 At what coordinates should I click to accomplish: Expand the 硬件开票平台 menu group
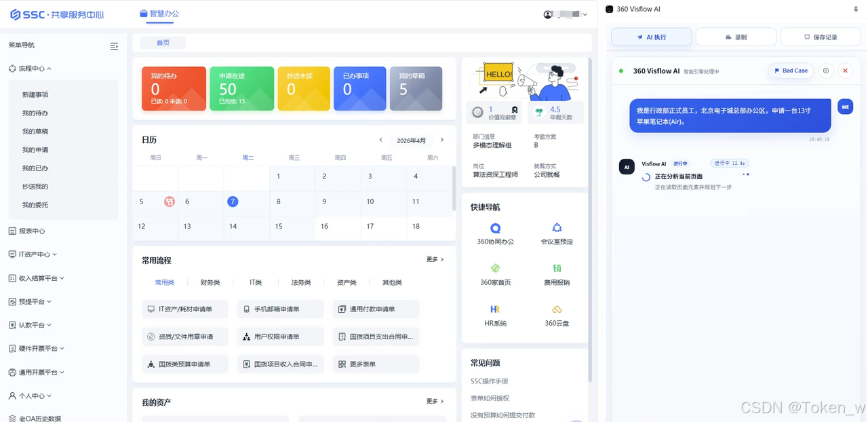pyautogui.click(x=37, y=348)
